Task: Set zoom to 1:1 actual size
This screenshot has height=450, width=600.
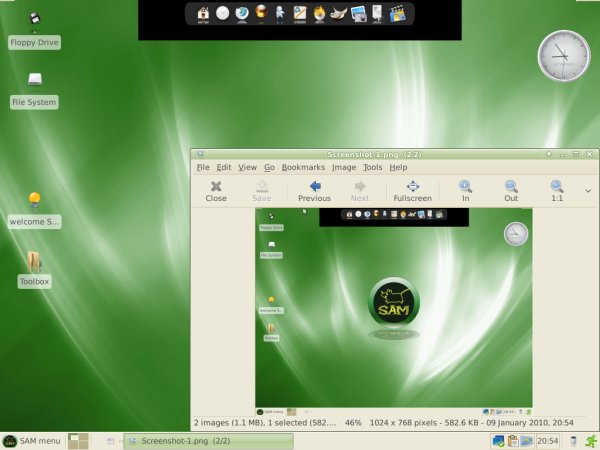Action: click(557, 191)
